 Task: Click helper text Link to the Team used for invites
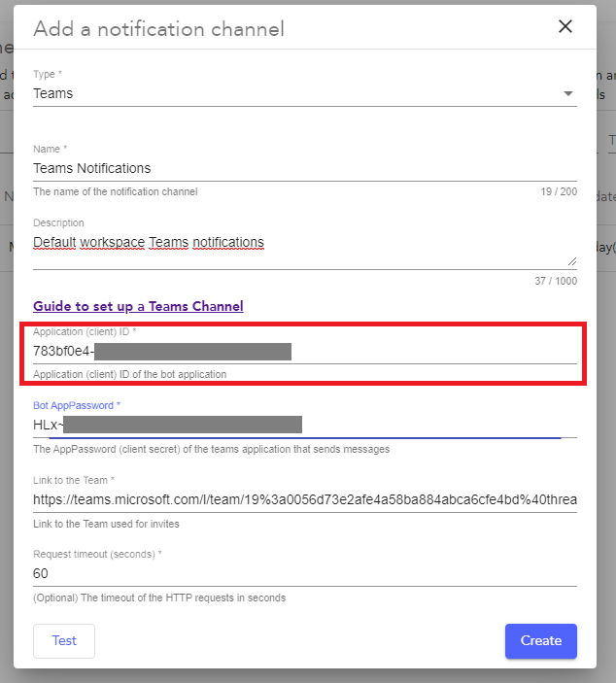[106, 524]
